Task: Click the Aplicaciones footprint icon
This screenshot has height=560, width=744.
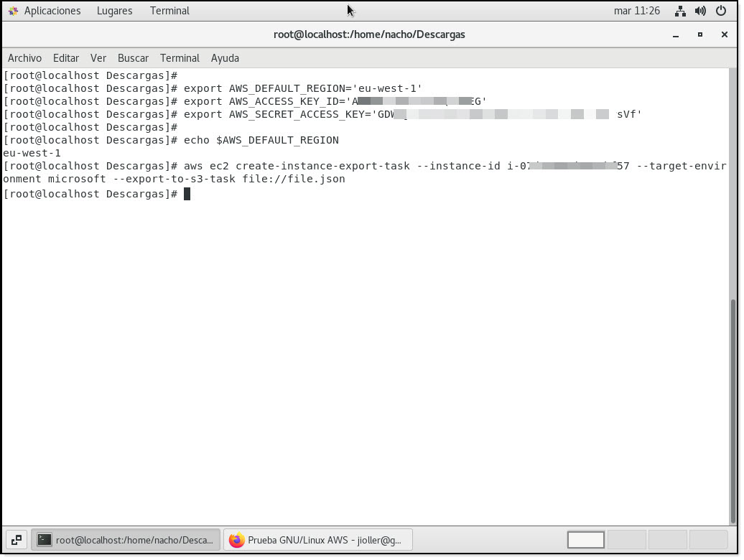Action: click(13, 10)
